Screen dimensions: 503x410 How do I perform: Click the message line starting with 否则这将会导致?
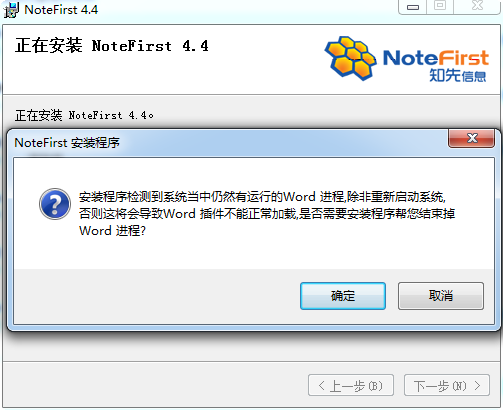point(267,213)
